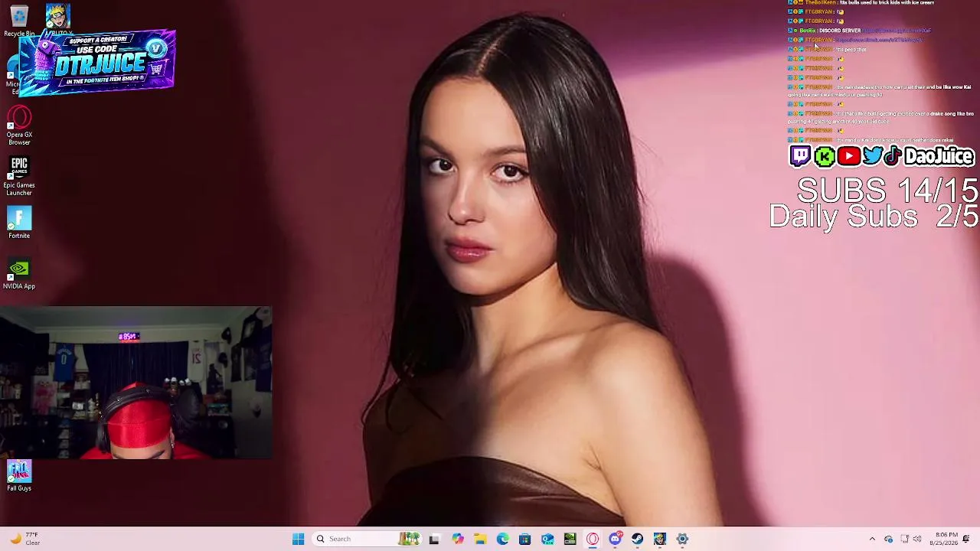Open Steam from the taskbar
980x551 pixels.
[637, 539]
